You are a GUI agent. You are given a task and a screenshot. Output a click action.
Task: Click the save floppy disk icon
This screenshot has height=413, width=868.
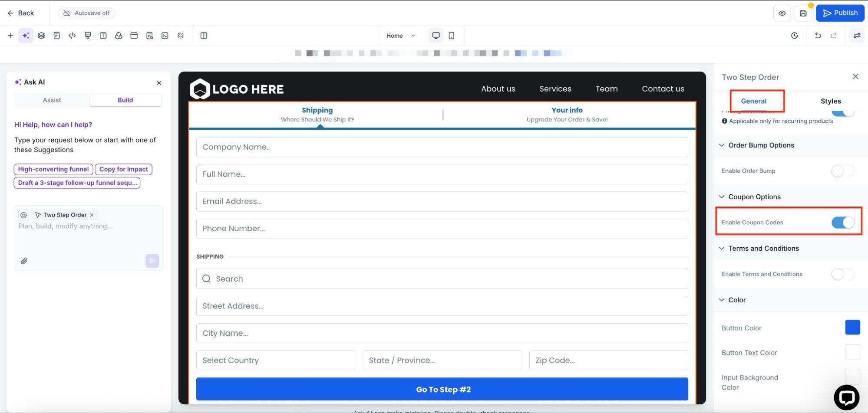point(803,13)
